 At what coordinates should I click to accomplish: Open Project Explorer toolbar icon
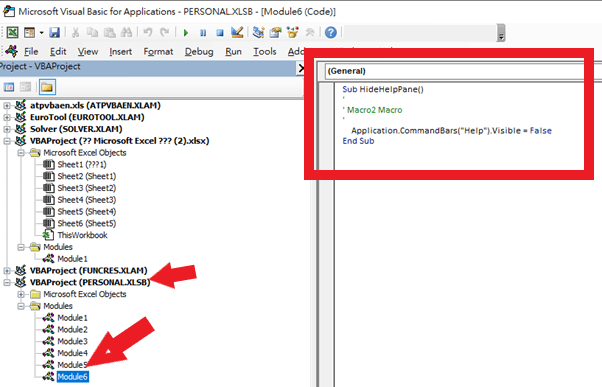tap(258, 32)
